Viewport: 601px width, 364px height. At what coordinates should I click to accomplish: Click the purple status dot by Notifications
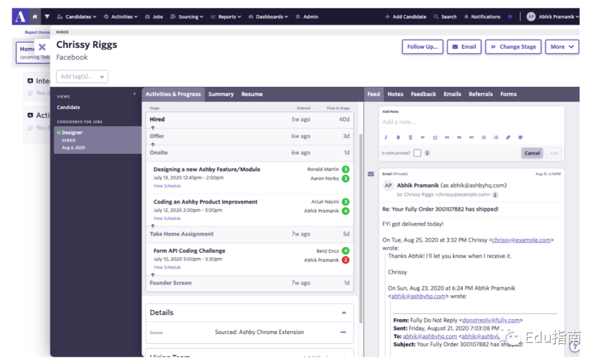(510, 17)
